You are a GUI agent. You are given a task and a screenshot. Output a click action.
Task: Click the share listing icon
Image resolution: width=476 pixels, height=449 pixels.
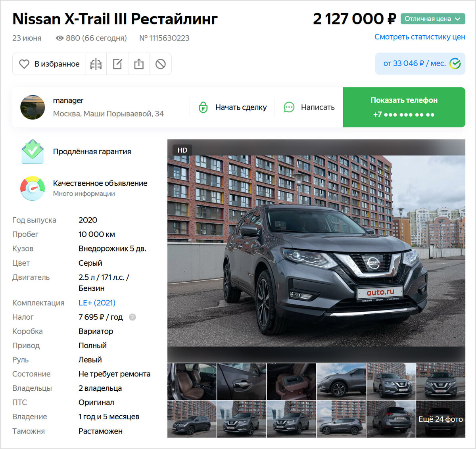(x=139, y=64)
